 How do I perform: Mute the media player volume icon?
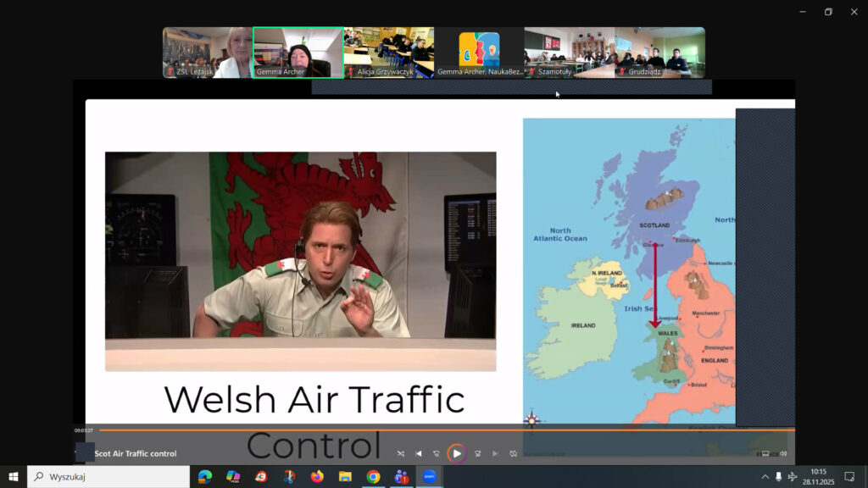pos(783,454)
